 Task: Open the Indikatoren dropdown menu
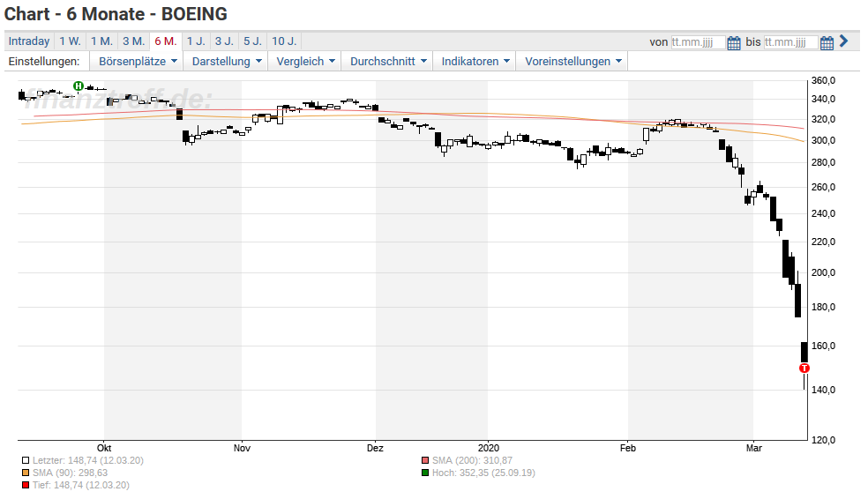tap(475, 62)
